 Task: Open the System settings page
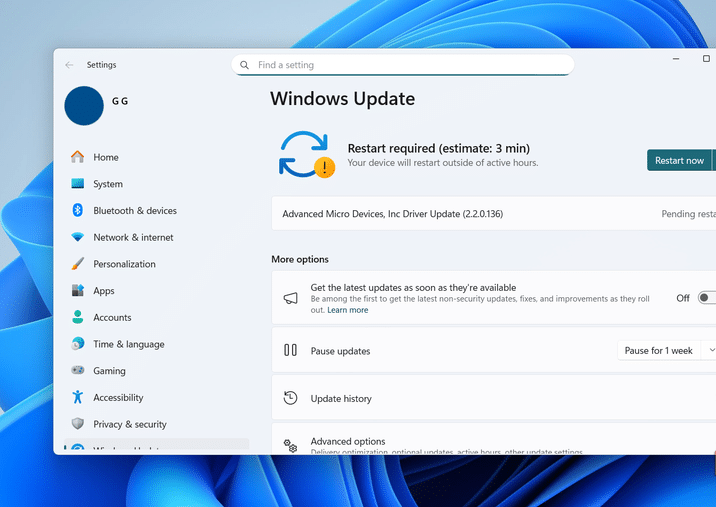(x=157, y=184)
